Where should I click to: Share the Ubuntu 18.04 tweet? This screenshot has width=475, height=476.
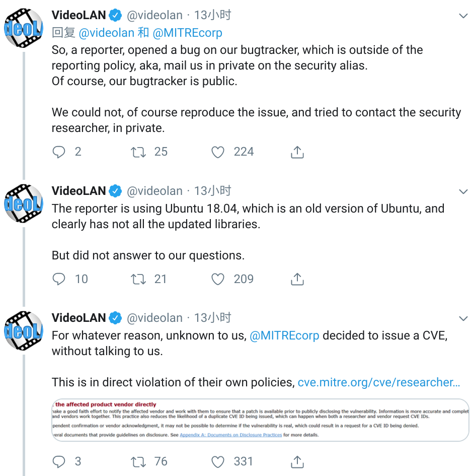coord(297,279)
